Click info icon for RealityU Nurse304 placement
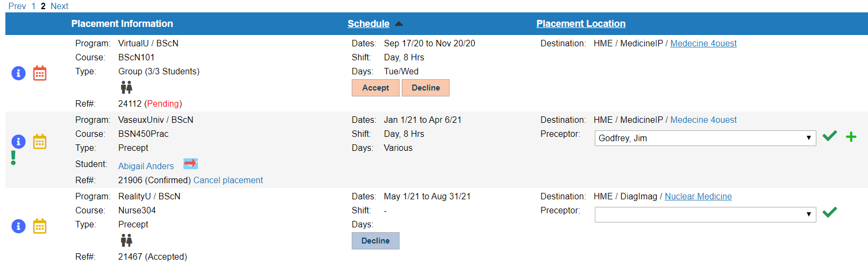Screen dimensions: 868x264 coord(18,226)
